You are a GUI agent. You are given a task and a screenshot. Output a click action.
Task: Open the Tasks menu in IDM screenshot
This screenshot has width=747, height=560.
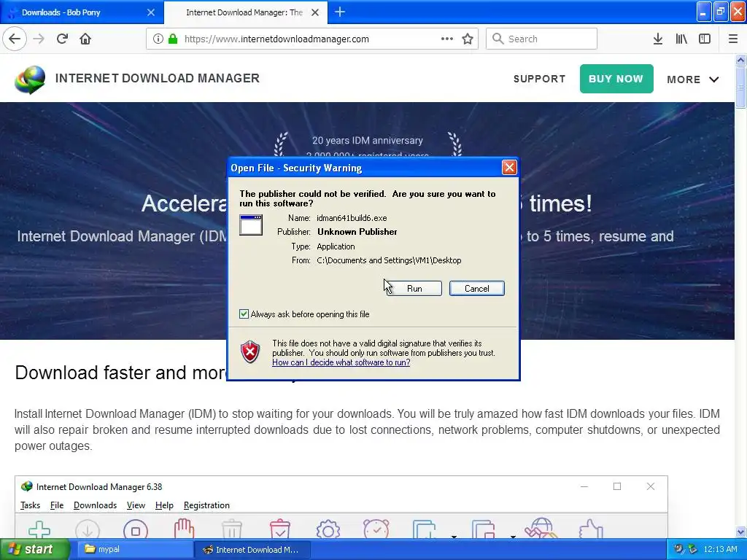[30, 505]
